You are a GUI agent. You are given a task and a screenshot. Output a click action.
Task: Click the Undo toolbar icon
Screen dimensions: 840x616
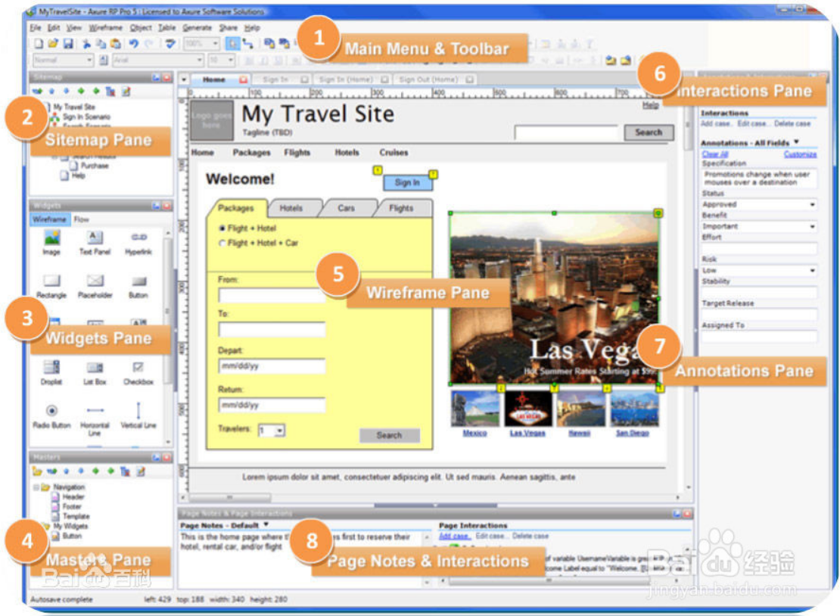(x=133, y=43)
